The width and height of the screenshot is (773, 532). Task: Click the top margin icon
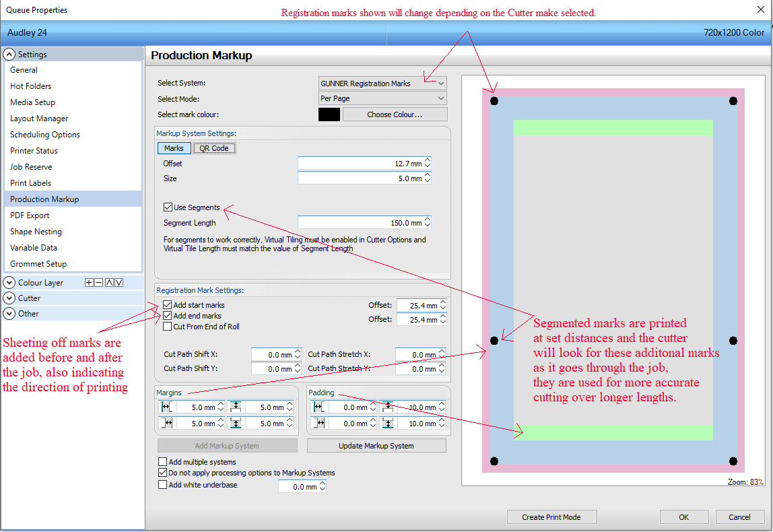point(236,407)
